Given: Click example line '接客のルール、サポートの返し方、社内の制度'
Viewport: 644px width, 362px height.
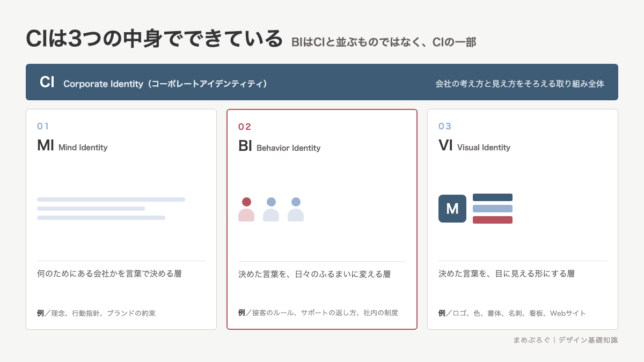Looking at the screenshot, I should (x=325, y=313).
